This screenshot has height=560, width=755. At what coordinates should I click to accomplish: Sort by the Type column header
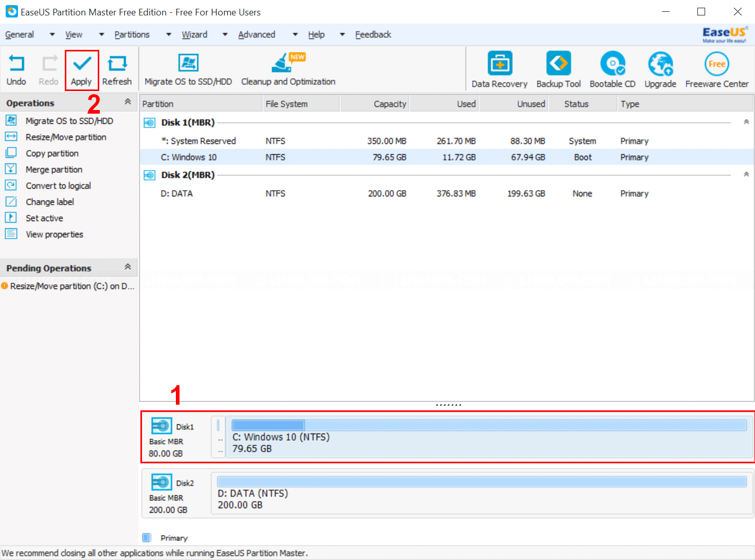[x=685, y=104]
